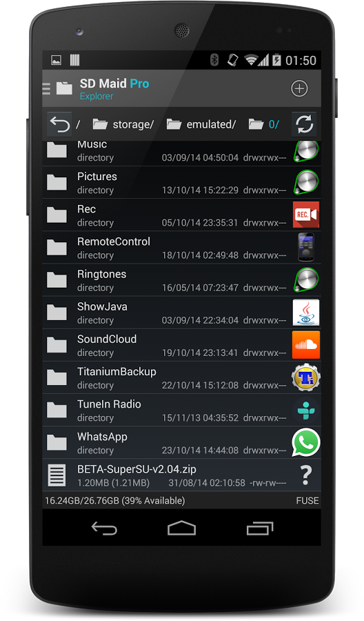Tap the 01:50 clock in status bar
The image size is (364, 621).
[x=301, y=60]
